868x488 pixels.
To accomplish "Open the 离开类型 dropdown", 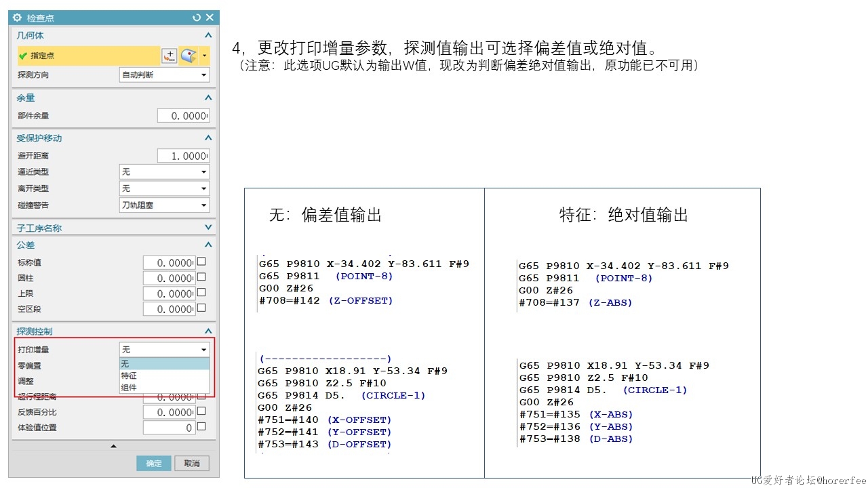I will click(x=164, y=188).
